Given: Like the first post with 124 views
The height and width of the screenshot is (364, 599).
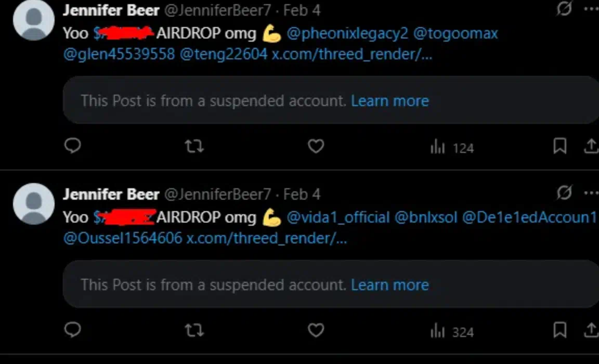Looking at the screenshot, I should tap(316, 146).
